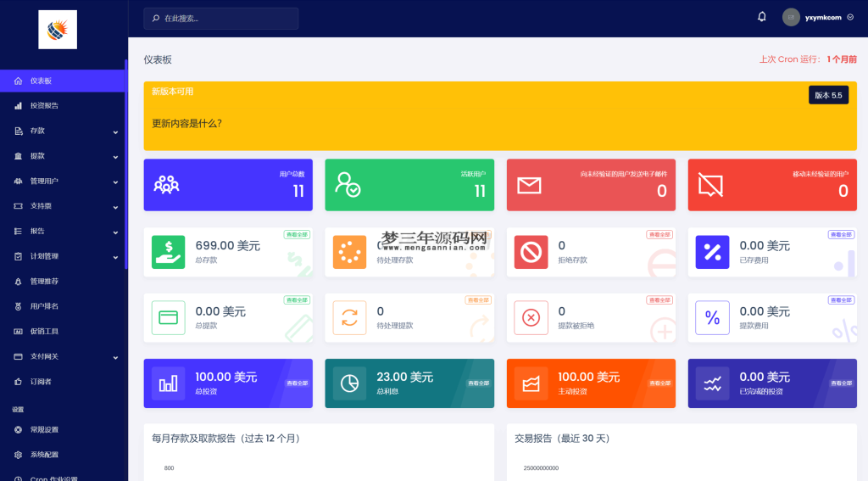Click the yxymkcom user avatar

(x=791, y=17)
